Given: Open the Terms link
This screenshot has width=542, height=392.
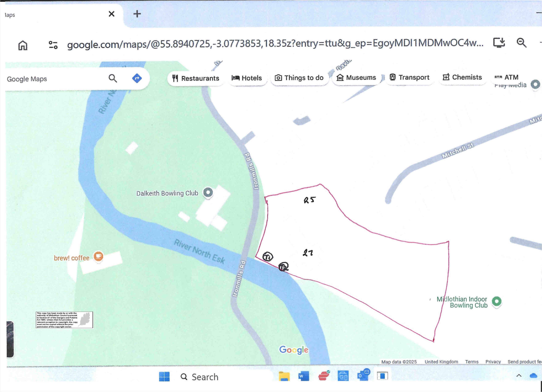Looking at the screenshot, I should click(471, 362).
